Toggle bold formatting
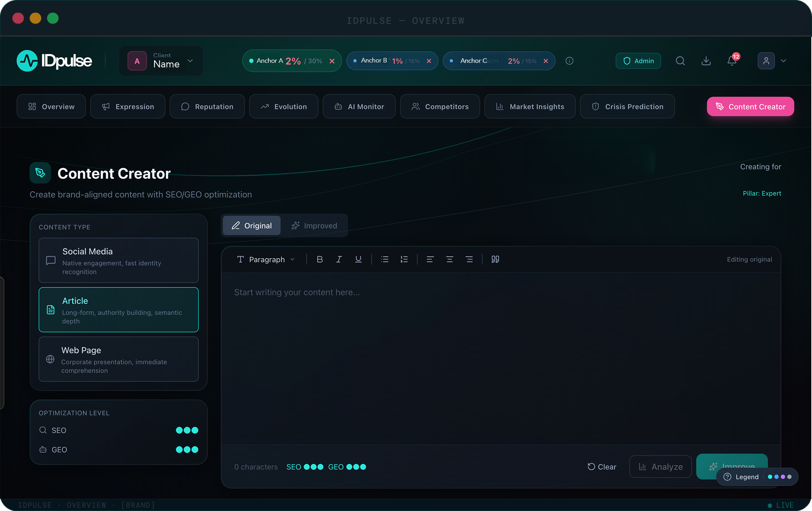 pyautogui.click(x=320, y=259)
